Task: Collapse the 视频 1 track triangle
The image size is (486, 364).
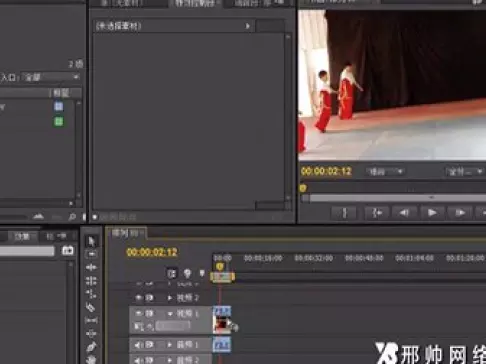Action: (x=170, y=314)
